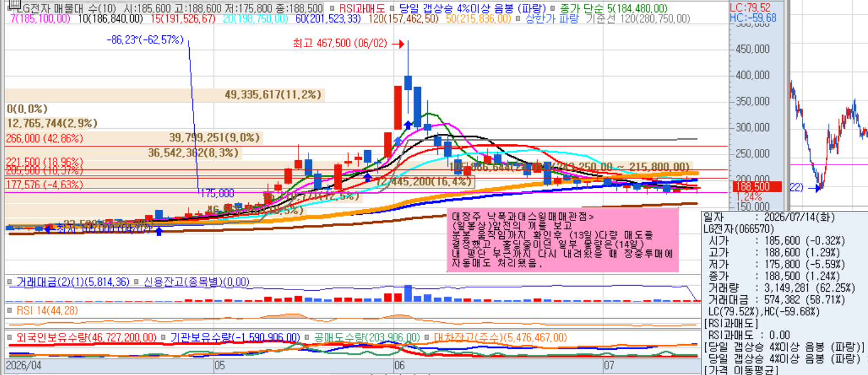Viewport: 868px width, 375px height.
Task: Click the 36,542,362(8.3%) volume profile label
Action: click(193, 152)
